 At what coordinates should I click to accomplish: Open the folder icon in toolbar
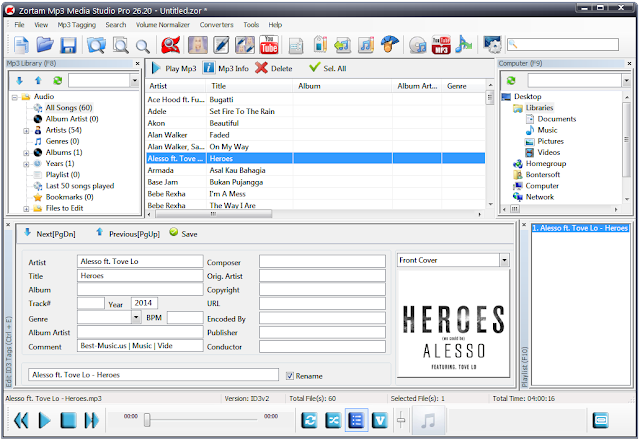point(44,45)
